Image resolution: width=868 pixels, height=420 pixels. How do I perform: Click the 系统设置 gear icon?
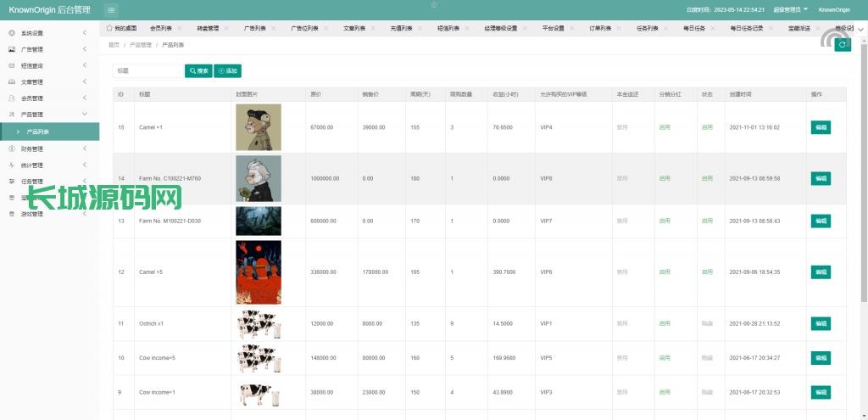pos(12,33)
